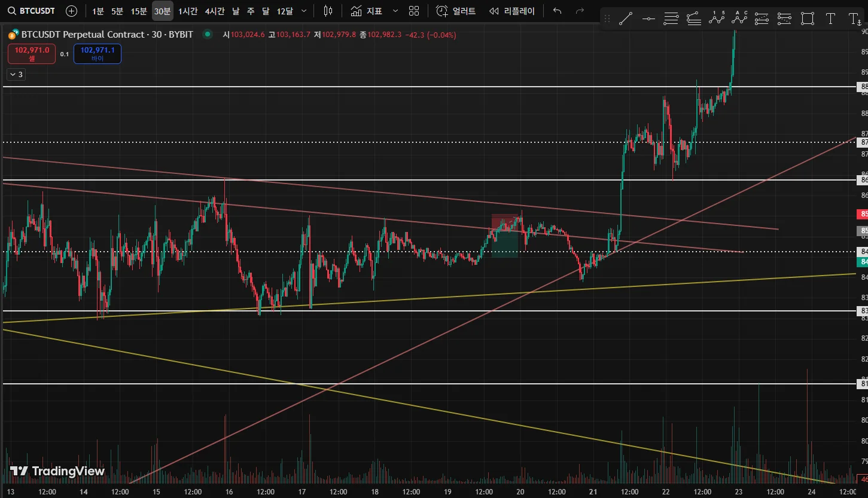This screenshot has width=868, height=498.
Task: Expand the collapsed indicator legend showing 3
Action: point(16,74)
